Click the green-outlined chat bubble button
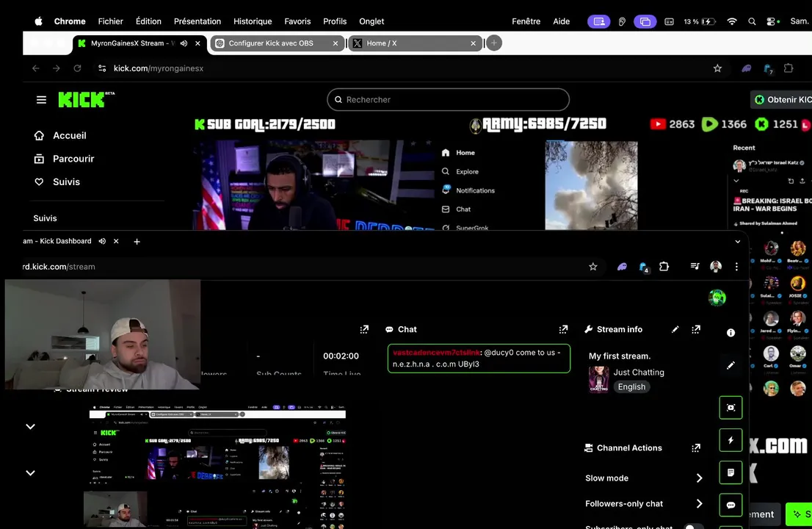The height and width of the screenshot is (529, 812). point(731,505)
